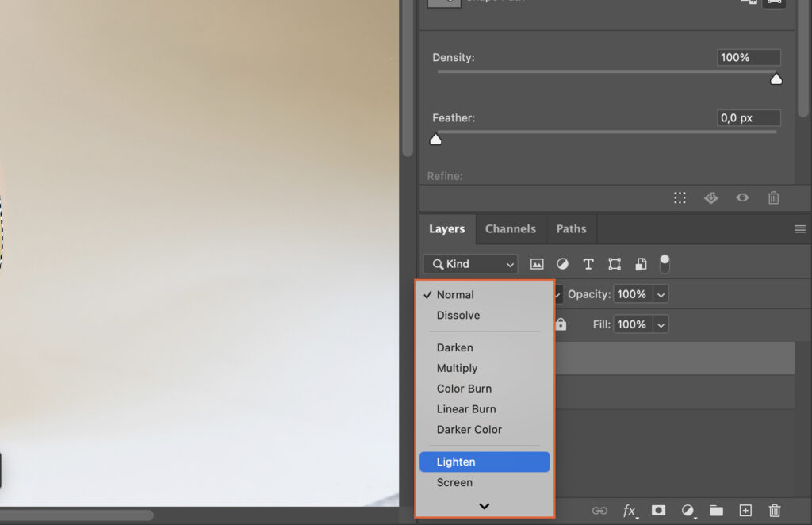Image resolution: width=812 pixels, height=525 pixels.
Task: Load selection from mask in Properties panel
Action: (x=680, y=197)
